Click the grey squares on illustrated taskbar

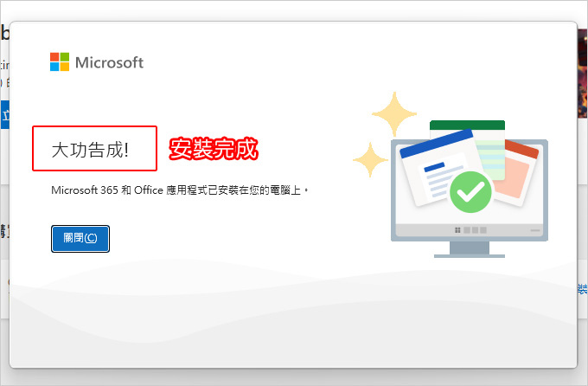tap(475, 230)
